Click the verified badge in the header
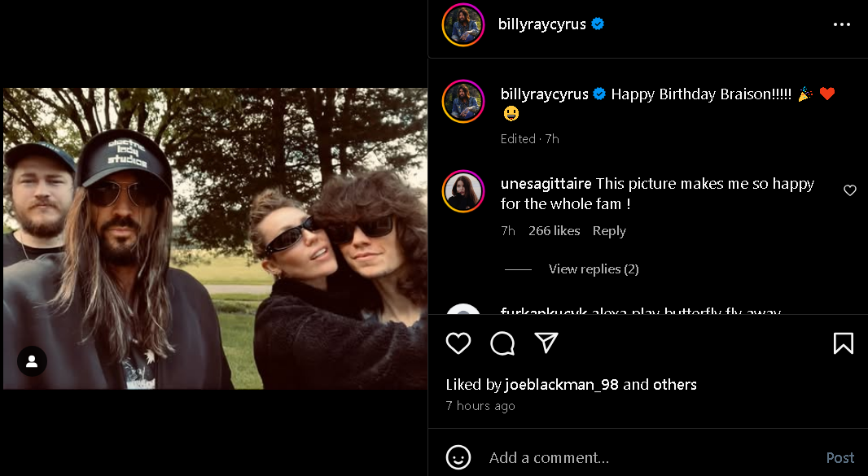This screenshot has width=868, height=476. click(598, 24)
